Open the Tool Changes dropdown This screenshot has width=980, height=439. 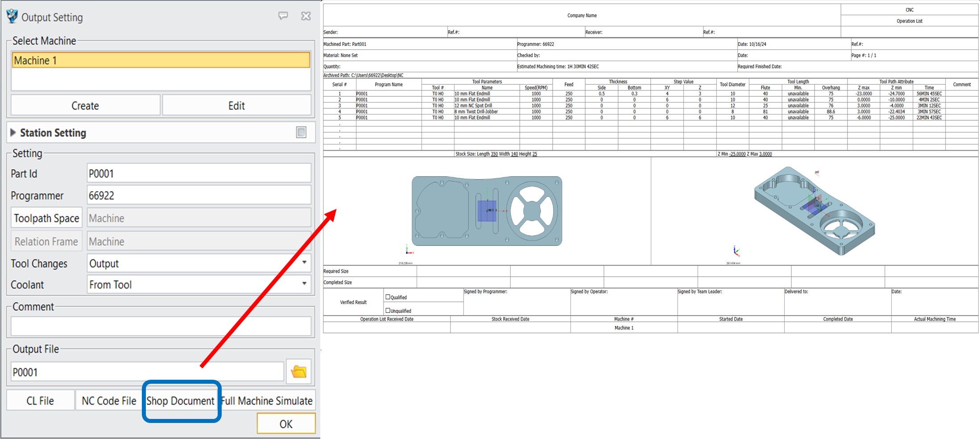pyautogui.click(x=304, y=263)
